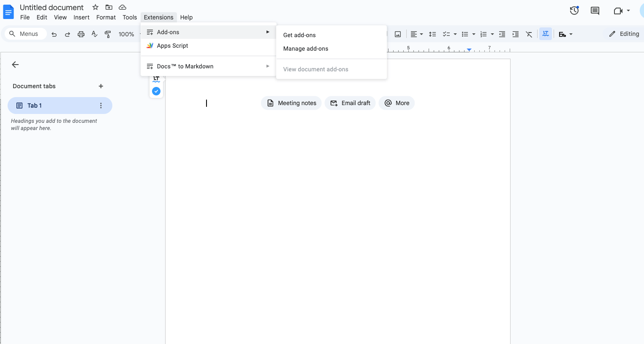Screen dimensions: 644x344
Task: Select Tab 1 in document tabs
Action: pyautogui.click(x=60, y=106)
